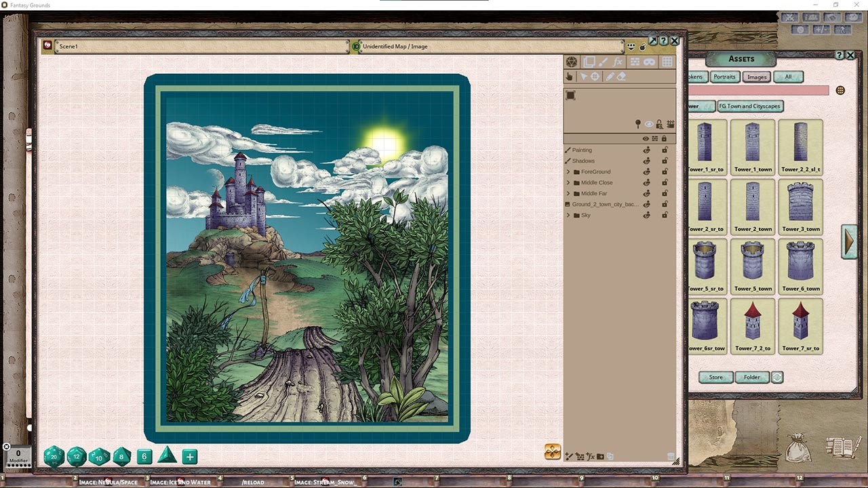This screenshot has height=488, width=868.
Task: Expand the Sky layer folder
Action: (568, 215)
